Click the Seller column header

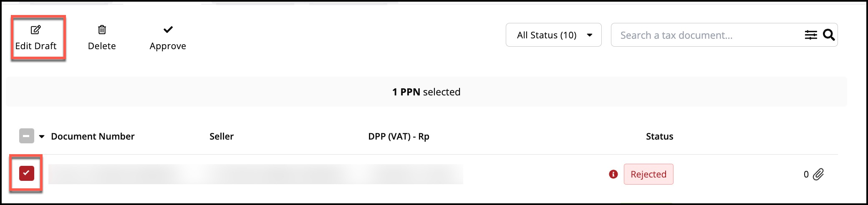click(221, 136)
